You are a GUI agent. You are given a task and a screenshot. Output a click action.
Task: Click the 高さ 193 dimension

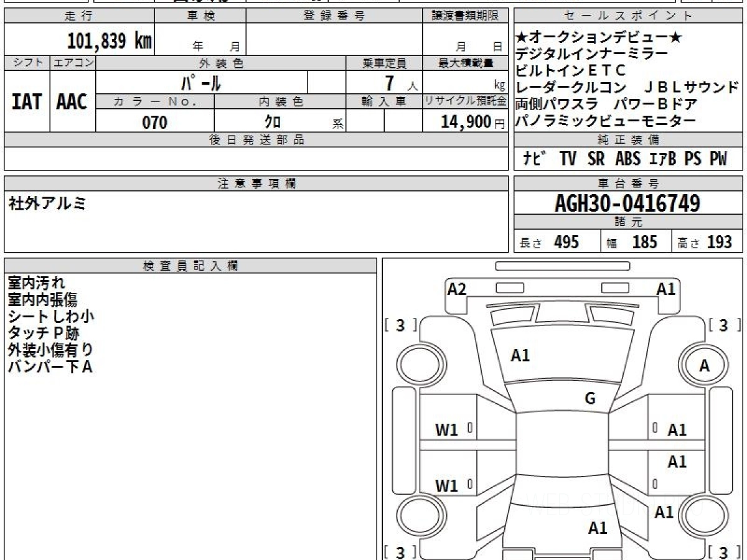coord(705,242)
